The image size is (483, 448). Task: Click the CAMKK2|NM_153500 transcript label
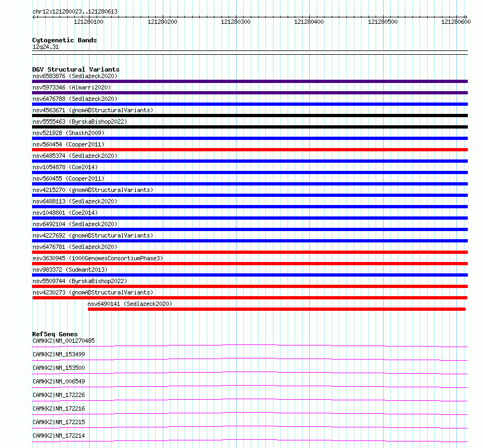(x=59, y=368)
